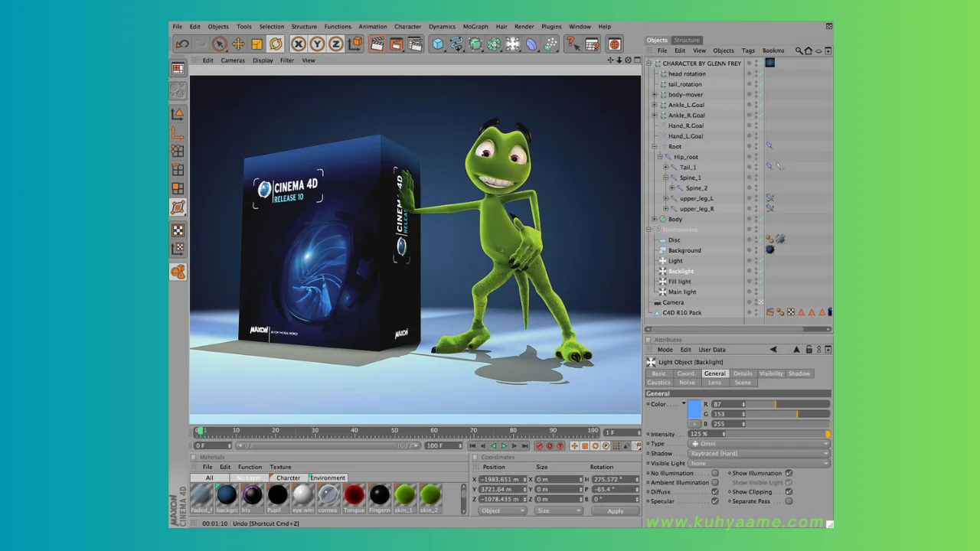
Task: Activate the Rotate tool
Action: tap(276, 44)
